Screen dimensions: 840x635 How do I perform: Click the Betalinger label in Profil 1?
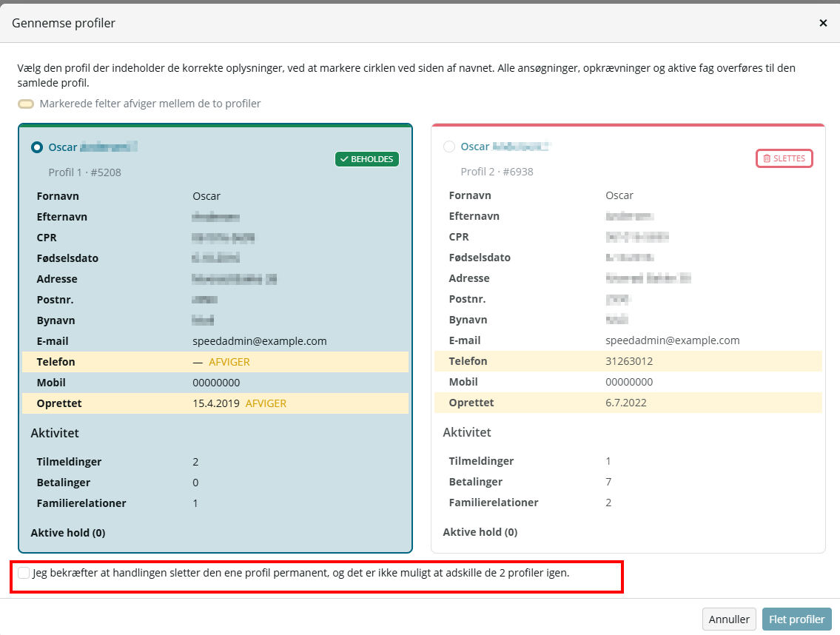pyautogui.click(x=63, y=483)
